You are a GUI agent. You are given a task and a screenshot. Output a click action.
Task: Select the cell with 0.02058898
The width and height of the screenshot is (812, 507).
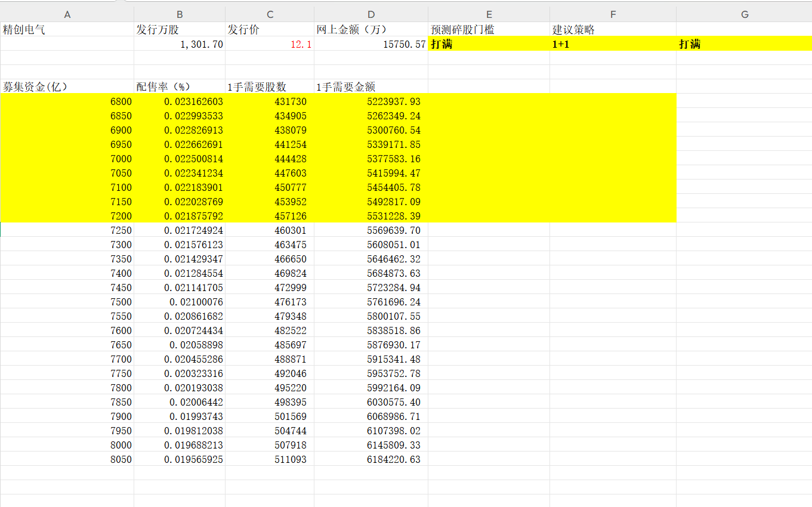point(180,345)
